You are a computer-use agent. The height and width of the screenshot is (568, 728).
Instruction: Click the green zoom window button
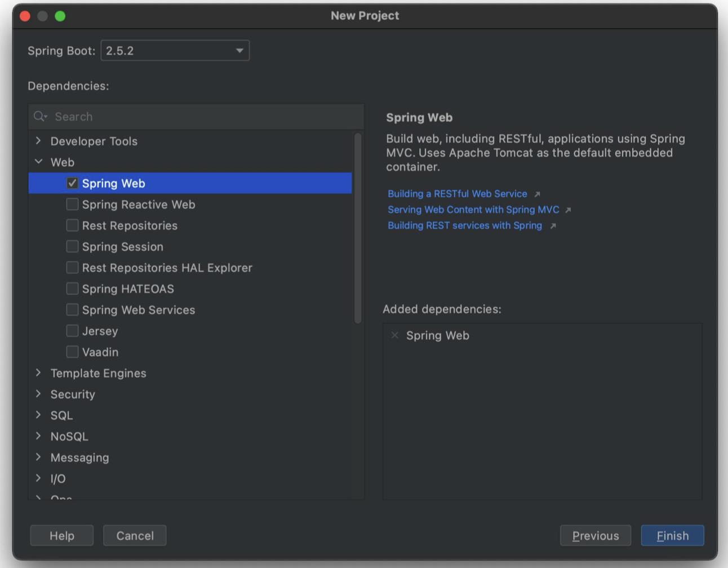(x=60, y=16)
